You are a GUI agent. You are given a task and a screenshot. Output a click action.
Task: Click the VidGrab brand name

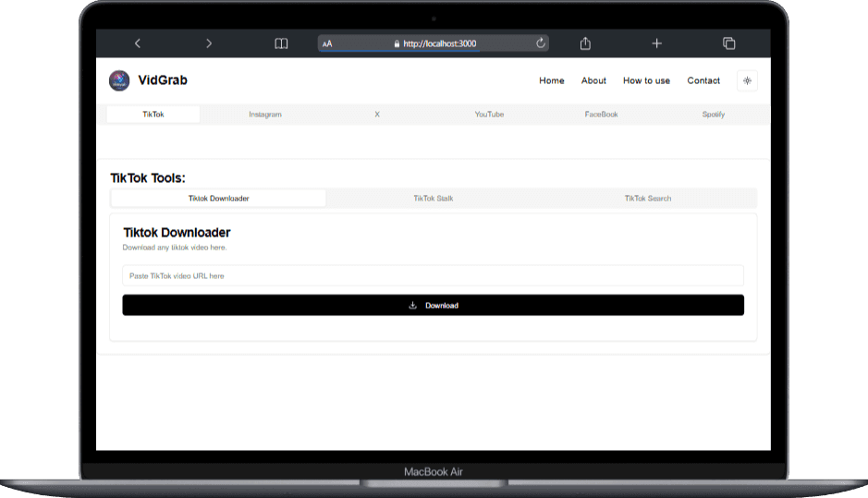click(x=163, y=80)
